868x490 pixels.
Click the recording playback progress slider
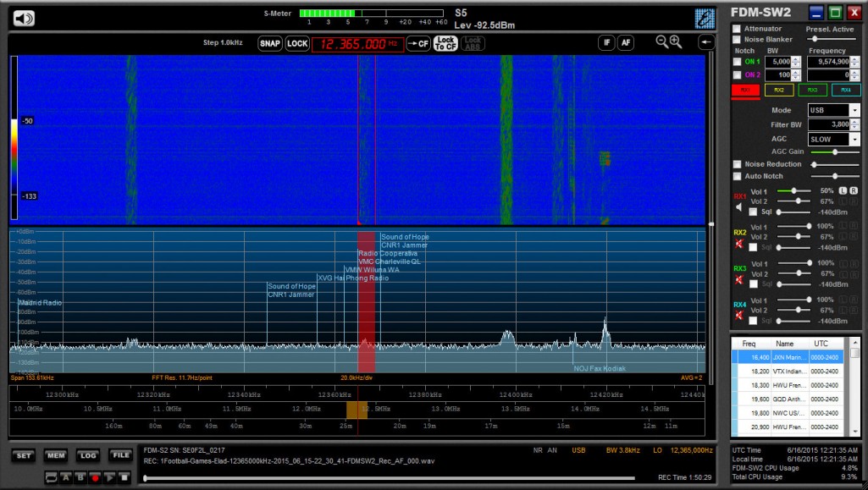pos(390,478)
